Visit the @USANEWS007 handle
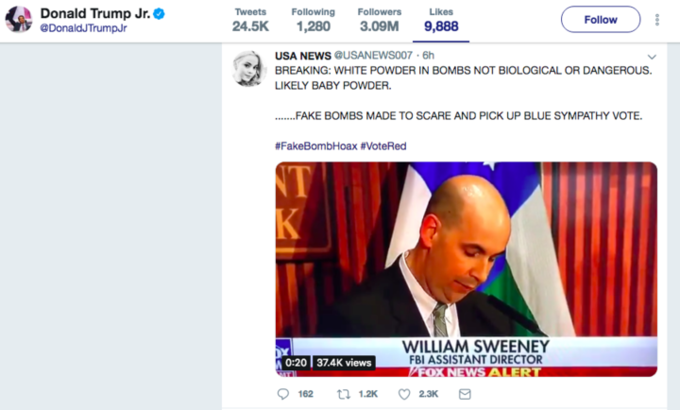 373,56
